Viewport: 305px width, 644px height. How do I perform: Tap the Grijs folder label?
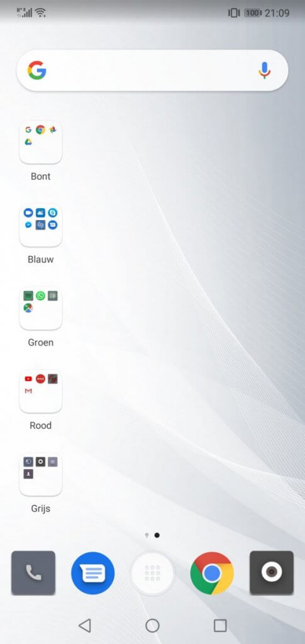(x=41, y=508)
